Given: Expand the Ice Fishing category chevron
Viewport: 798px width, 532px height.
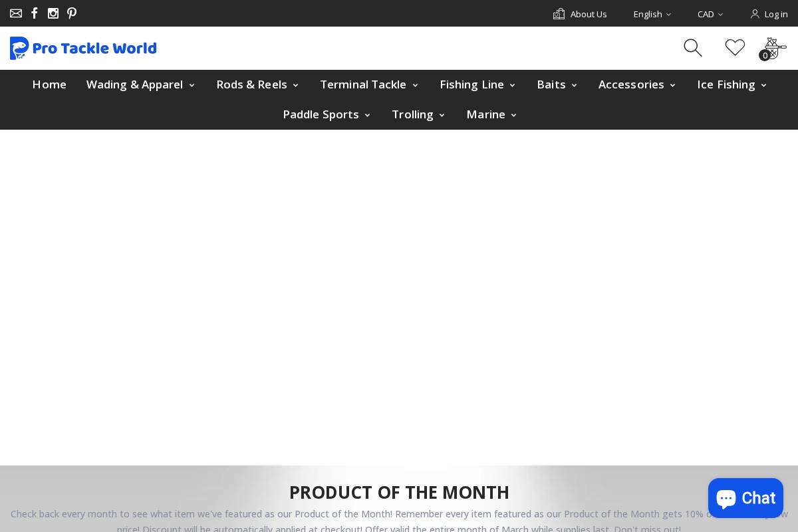Looking at the screenshot, I should pyautogui.click(x=763, y=85).
